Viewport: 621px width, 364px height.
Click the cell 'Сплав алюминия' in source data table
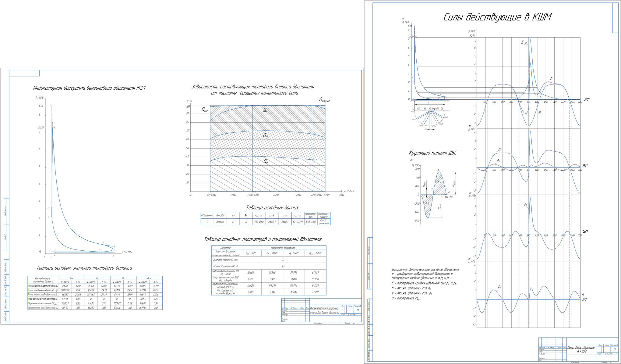point(323,222)
